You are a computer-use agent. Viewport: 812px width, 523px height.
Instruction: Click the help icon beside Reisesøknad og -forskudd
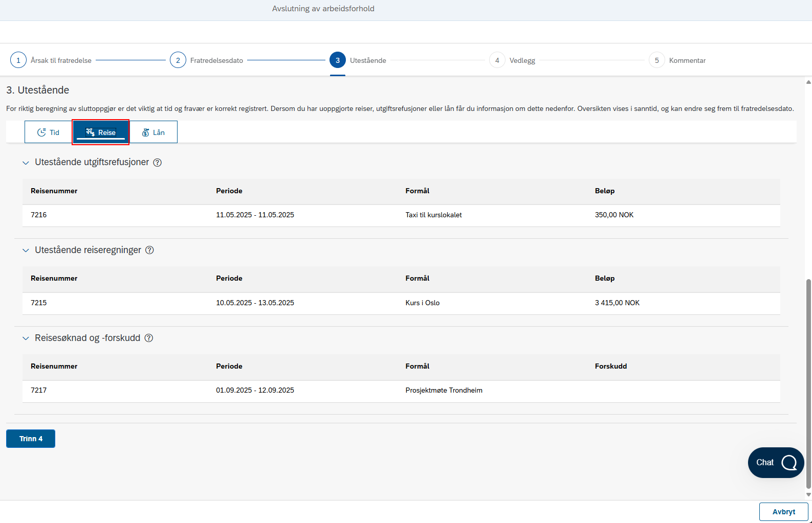point(149,338)
